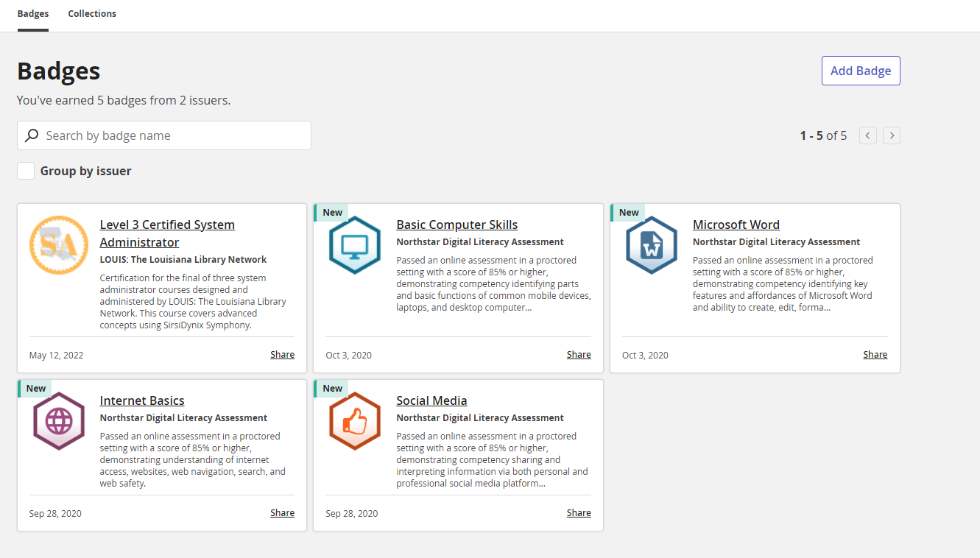Click issuer name under Social Media title
The image size is (980, 558).
(x=480, y=418)
